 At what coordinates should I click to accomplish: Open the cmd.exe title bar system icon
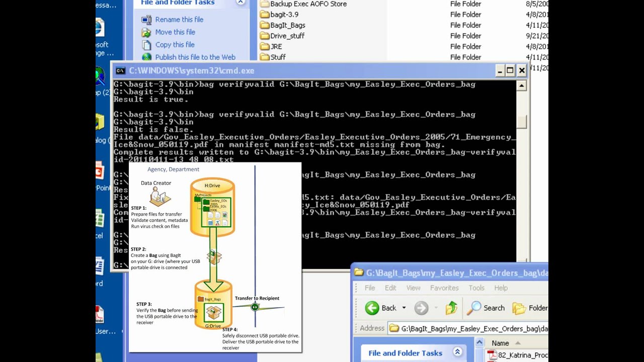[x=120, y=71]
